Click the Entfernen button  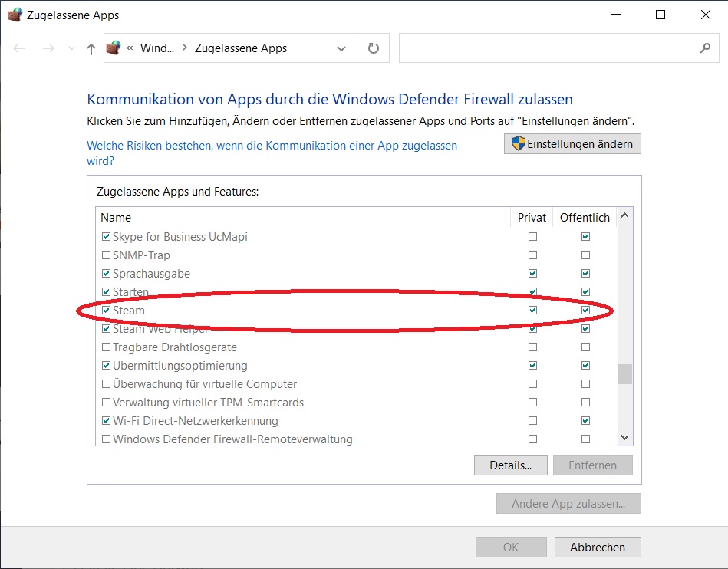[x=593, y=465]
